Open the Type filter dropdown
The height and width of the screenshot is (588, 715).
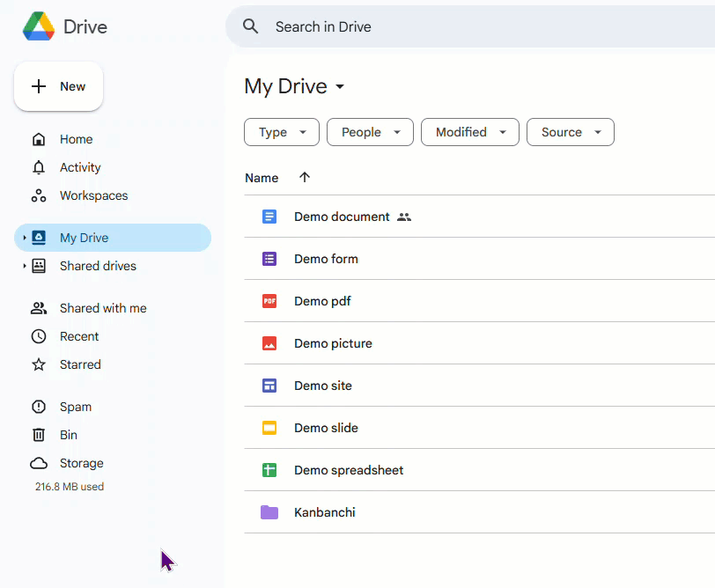tap(282, 132)
